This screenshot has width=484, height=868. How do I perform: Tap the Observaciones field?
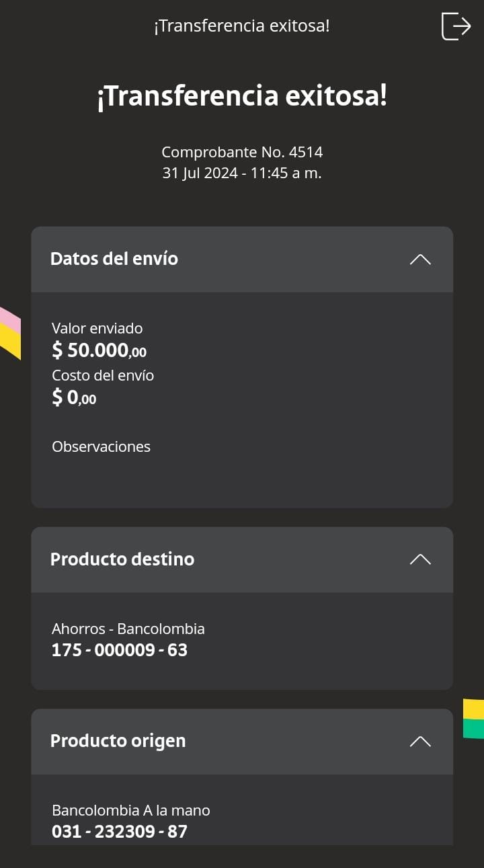(102, 447)
